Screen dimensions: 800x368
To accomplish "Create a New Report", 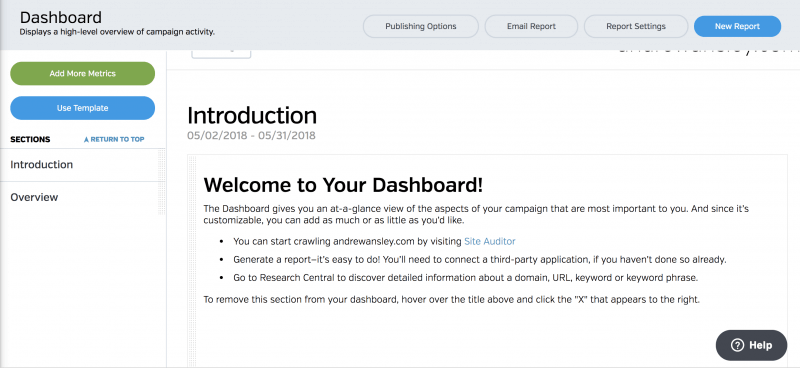I will (x=737, y=26).
